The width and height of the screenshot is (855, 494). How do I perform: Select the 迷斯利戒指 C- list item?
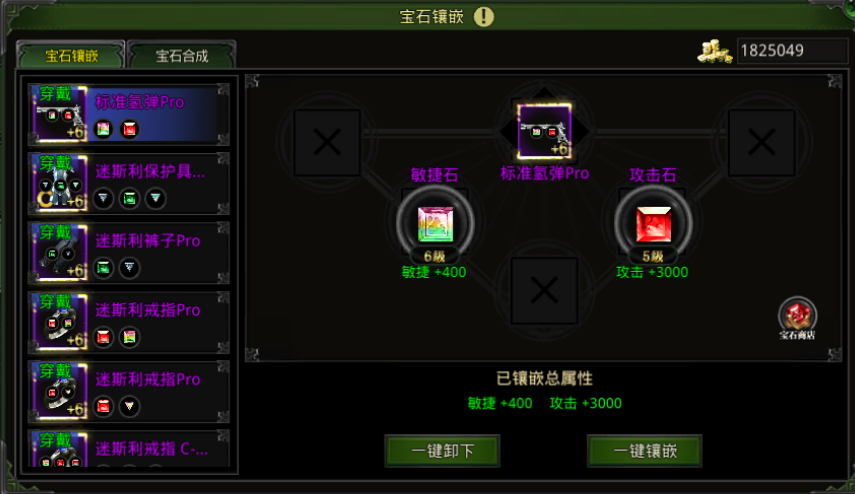(x=129, y=449)
